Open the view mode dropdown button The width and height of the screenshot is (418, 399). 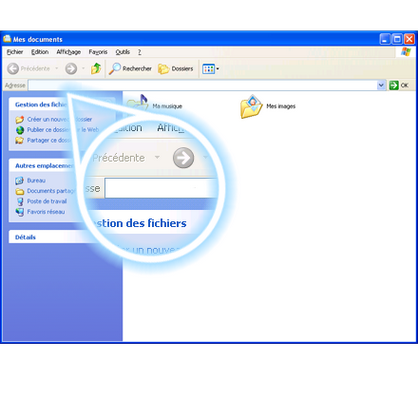(211, 69)
